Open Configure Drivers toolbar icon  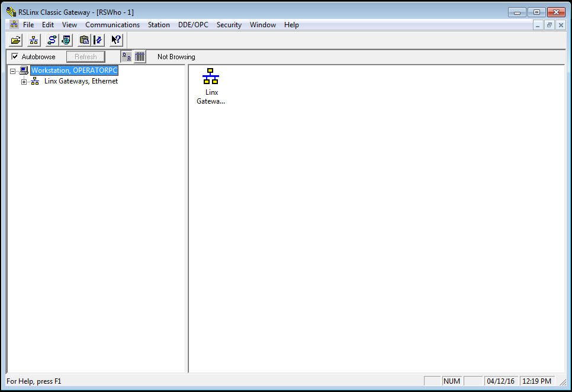click(x=52, y=40)
